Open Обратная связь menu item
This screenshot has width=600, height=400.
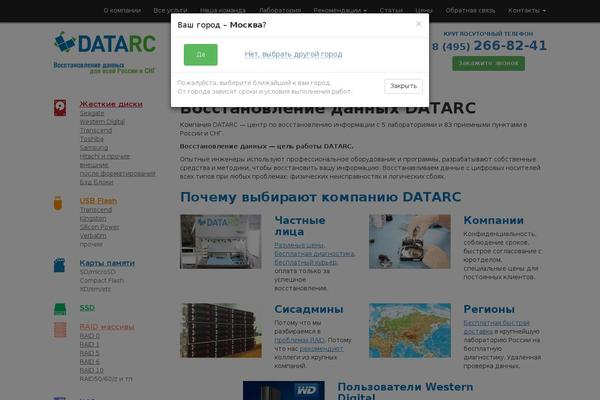coord(470,10)
